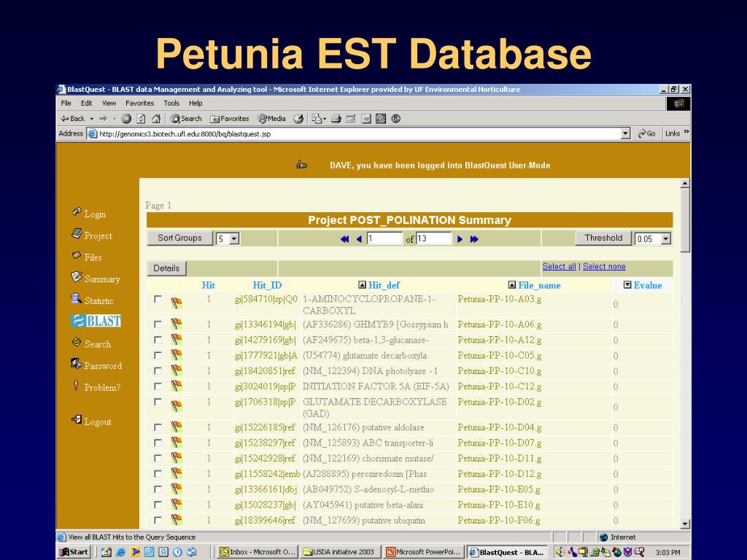This screenshot has width=747, height=560.
Task: Click the Select all link
Action: coord(559,267)
